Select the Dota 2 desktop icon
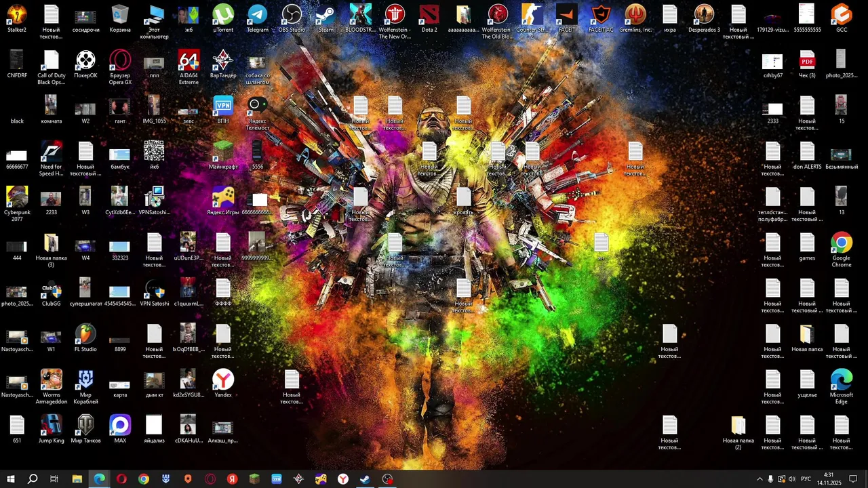Image resolution: width=868 pixels, height=488 pixels. (429, 19)
